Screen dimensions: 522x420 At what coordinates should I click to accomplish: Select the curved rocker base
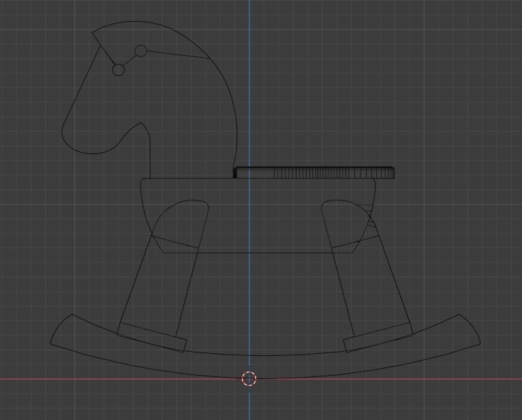tap(265, 346)
